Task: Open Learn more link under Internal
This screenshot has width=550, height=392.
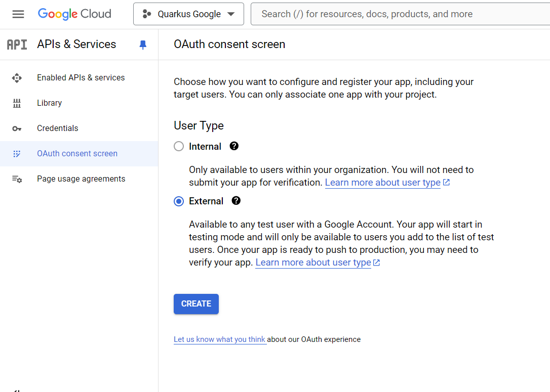Action: pos(383,183)
